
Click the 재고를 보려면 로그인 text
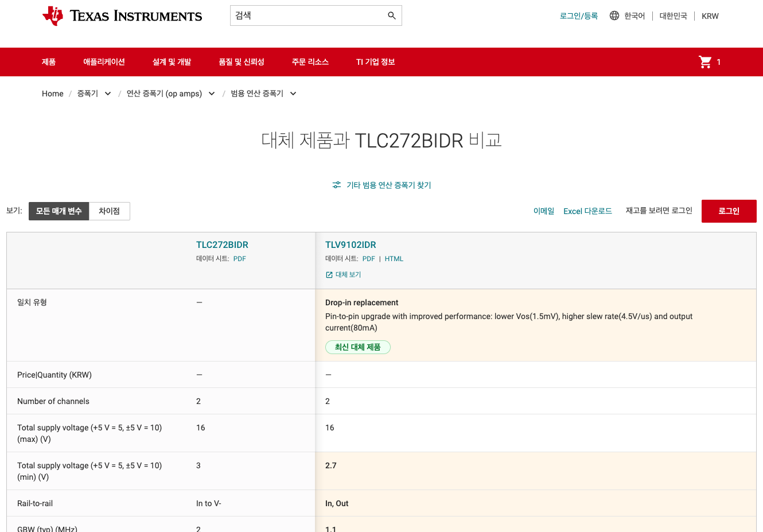[x=659, y=211]
